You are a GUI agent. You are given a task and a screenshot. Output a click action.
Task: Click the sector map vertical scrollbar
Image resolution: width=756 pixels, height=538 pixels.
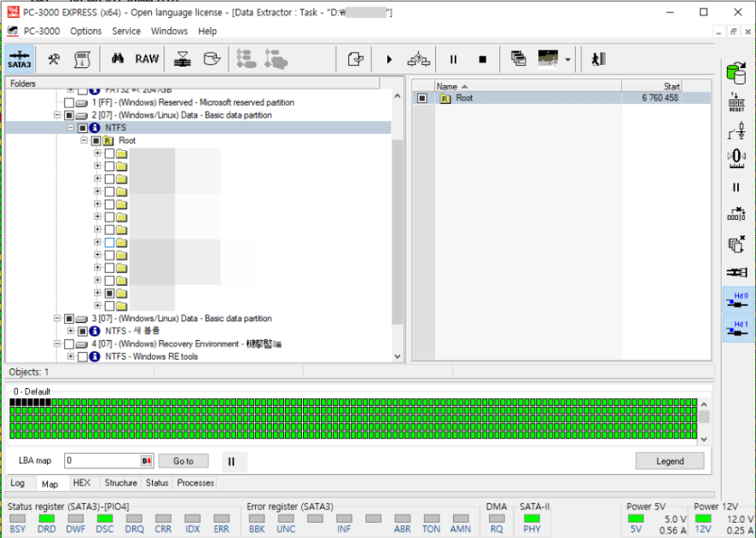coord(704,421)
